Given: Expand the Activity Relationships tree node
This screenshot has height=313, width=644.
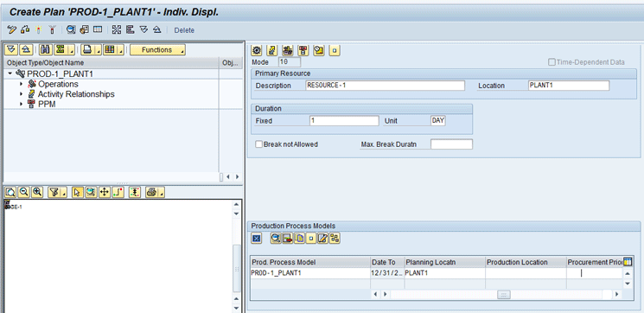Looking at the screenshot, I should point(22,94).
